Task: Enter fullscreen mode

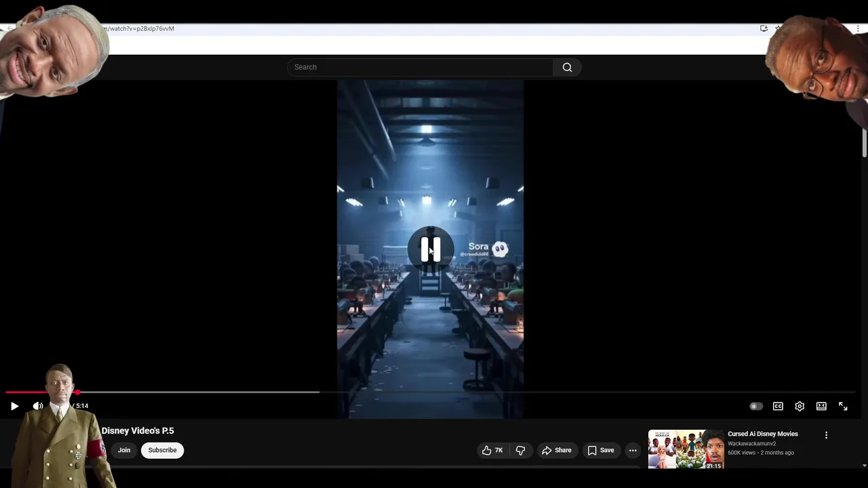Action: point(843,406)
